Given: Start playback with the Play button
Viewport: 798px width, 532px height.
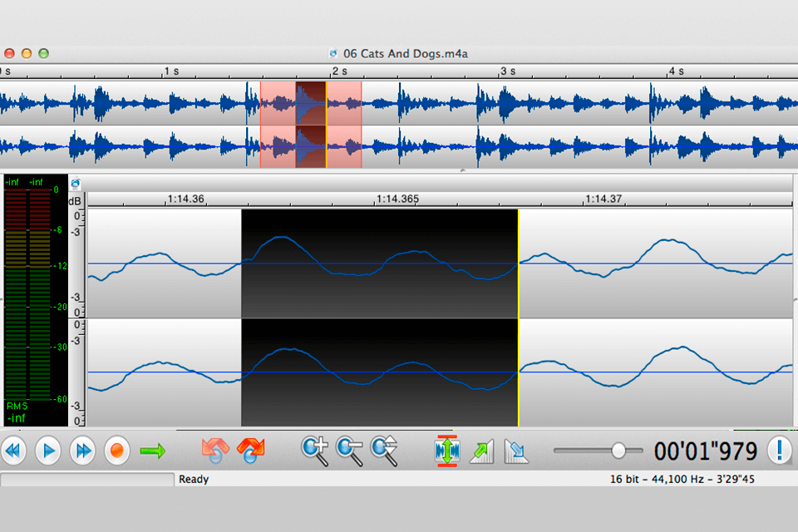Looking at the screenshot, I should pos(48,451).
